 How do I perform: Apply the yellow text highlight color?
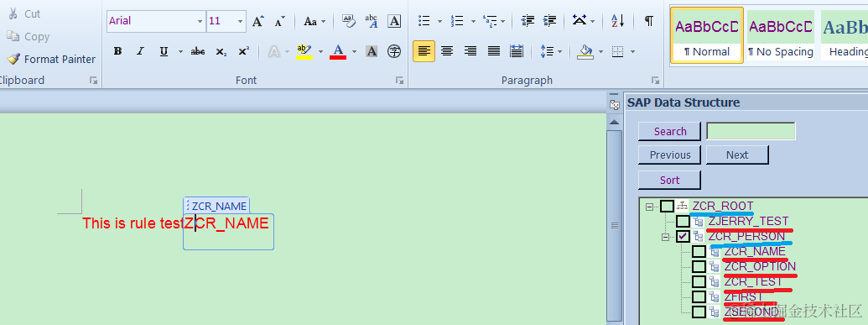(x=304, y=51)
